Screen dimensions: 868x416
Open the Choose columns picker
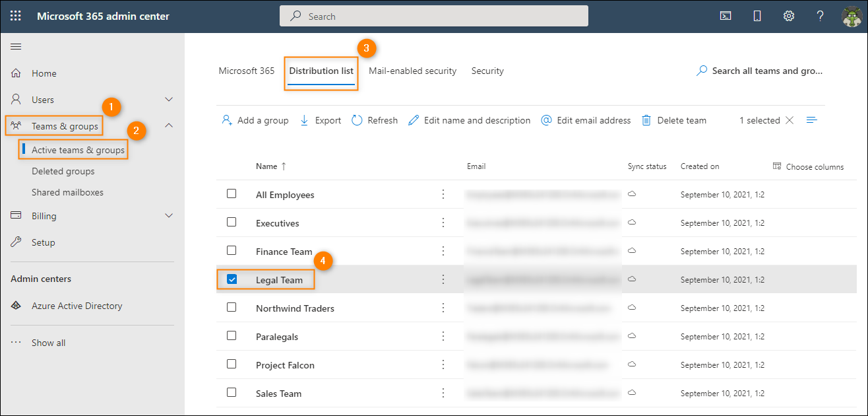[808, 166]
